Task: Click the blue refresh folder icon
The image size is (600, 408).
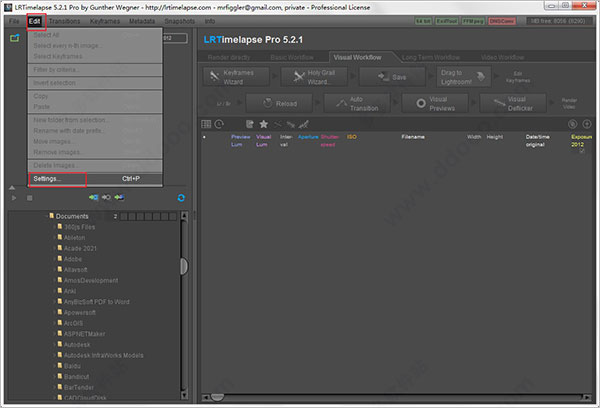Action: 181,197
